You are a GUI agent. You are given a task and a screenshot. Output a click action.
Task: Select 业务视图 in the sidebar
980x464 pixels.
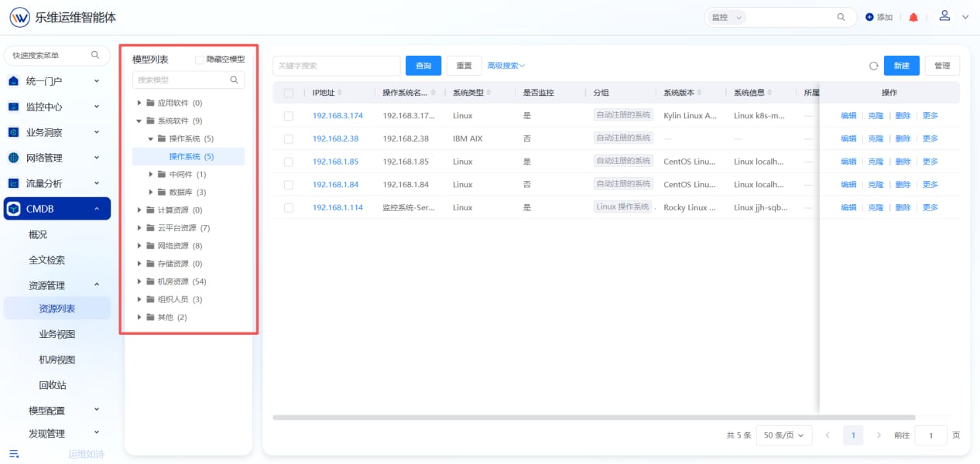point(57,334)
